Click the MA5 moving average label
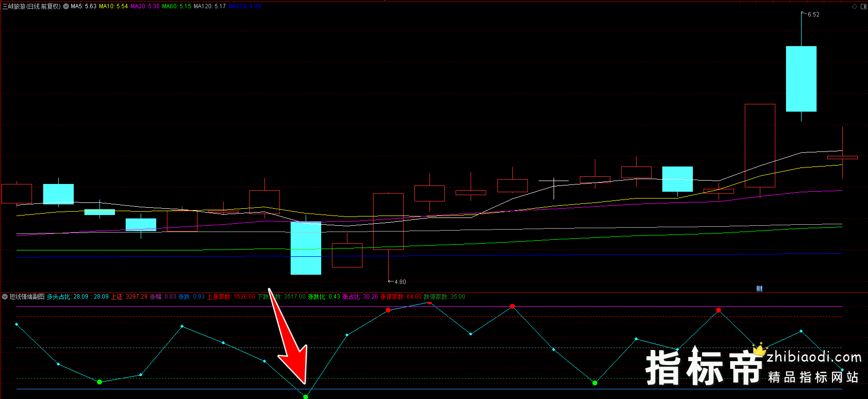 point(83,6)
